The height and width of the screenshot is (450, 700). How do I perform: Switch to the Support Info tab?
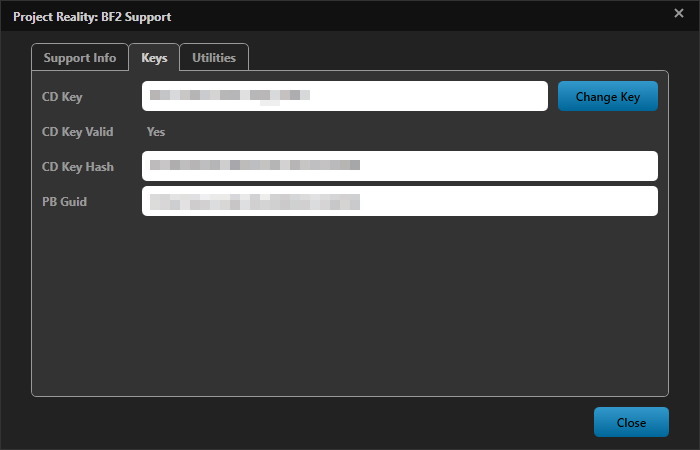(80, 58)
